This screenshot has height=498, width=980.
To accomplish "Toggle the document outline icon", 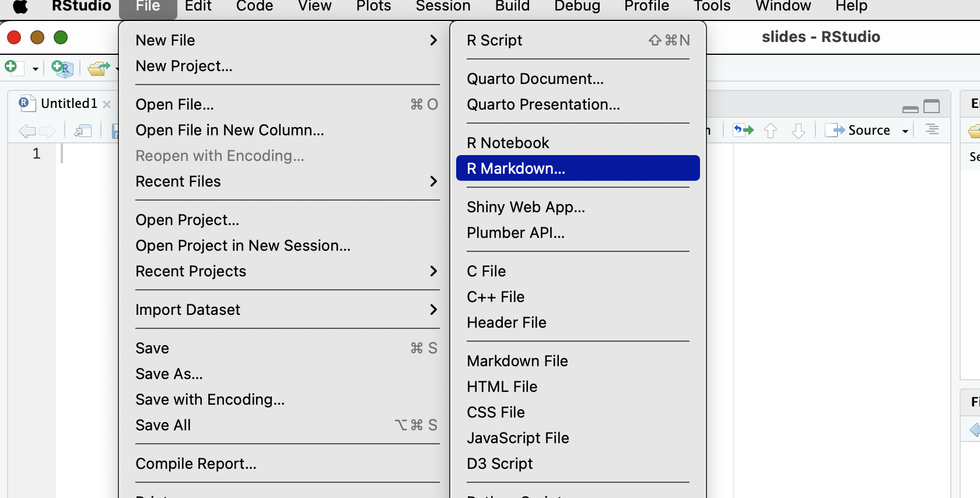I will [x=932, y=129].
